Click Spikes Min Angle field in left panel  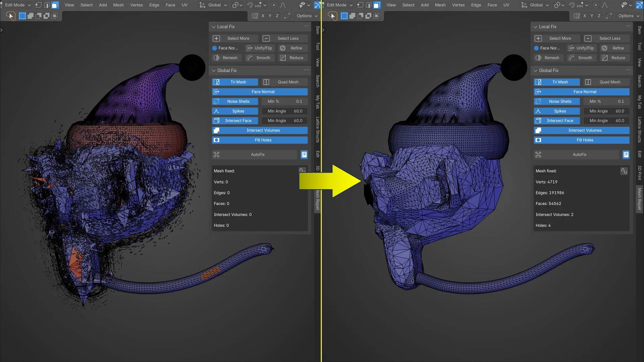point(284,111)
